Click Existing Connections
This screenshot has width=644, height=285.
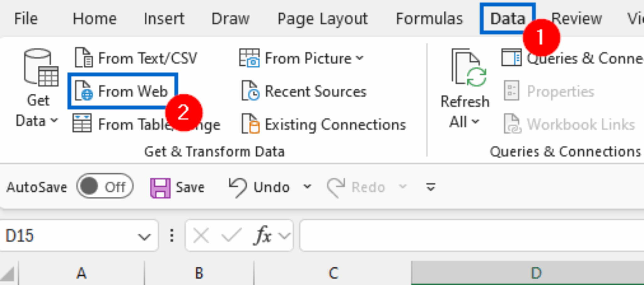[327, 124]
